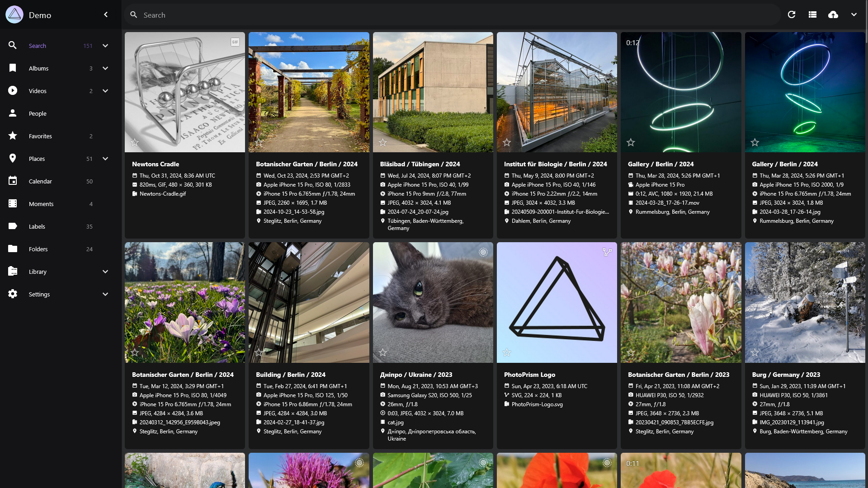Screen dimensions: 868x488
Task: Click the Search input field
Action: pos(452,15)
